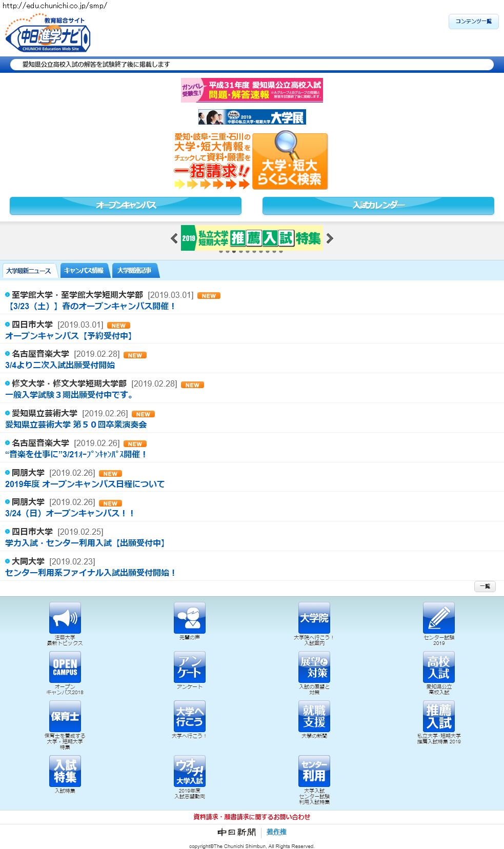Open the 高校入試 icon
504x849 pixels.
pos(438,667)
